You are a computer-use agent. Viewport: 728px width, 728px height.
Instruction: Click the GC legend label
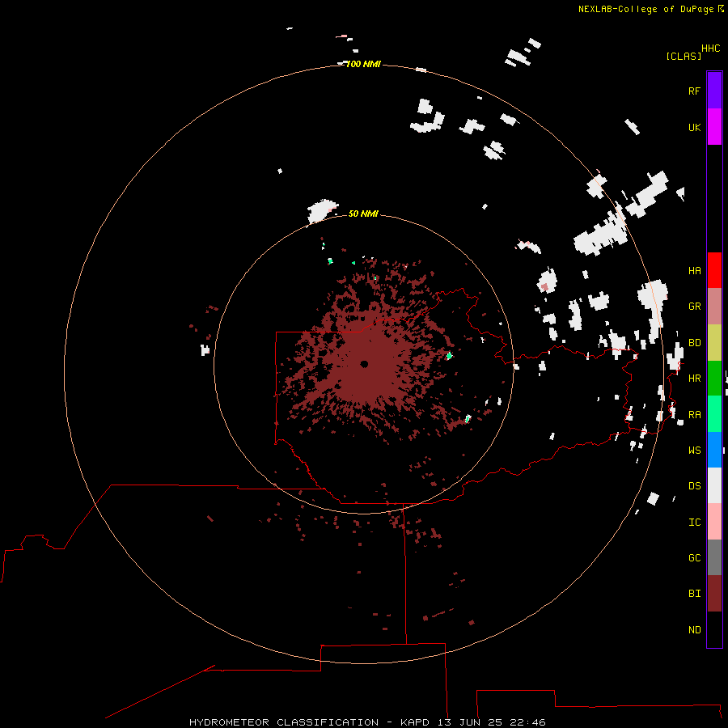(694, 557)
